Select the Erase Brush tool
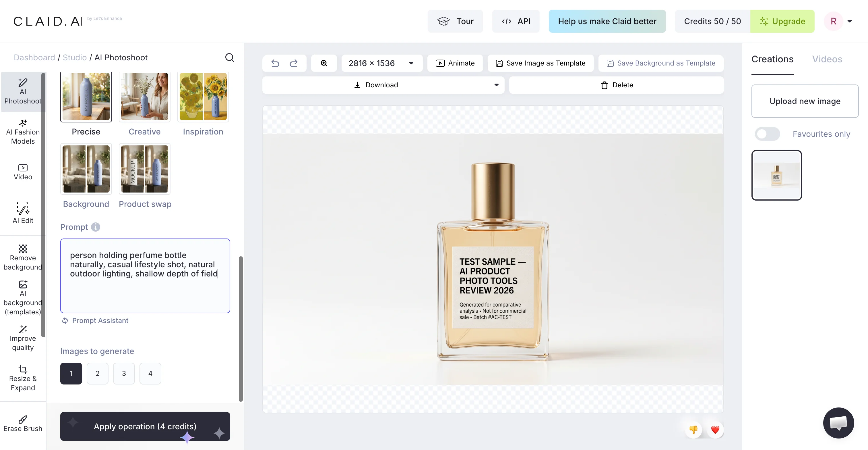868x450 pixels. 23,423
